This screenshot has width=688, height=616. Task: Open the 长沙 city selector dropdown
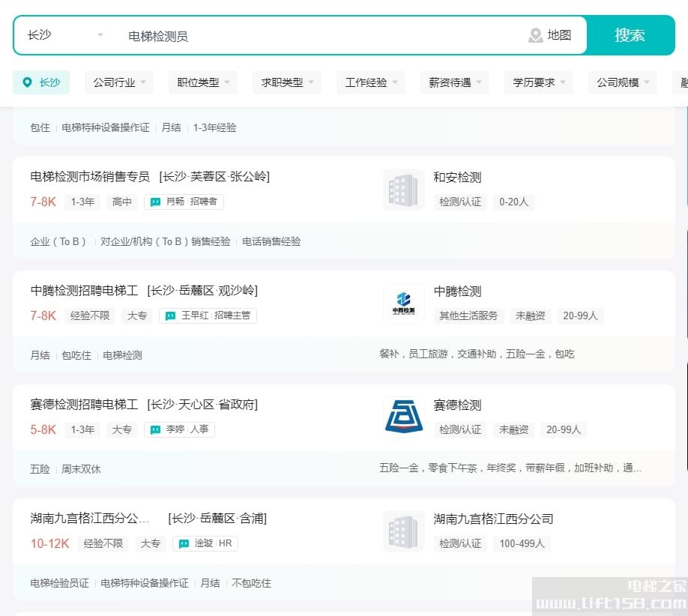(65, 35)
